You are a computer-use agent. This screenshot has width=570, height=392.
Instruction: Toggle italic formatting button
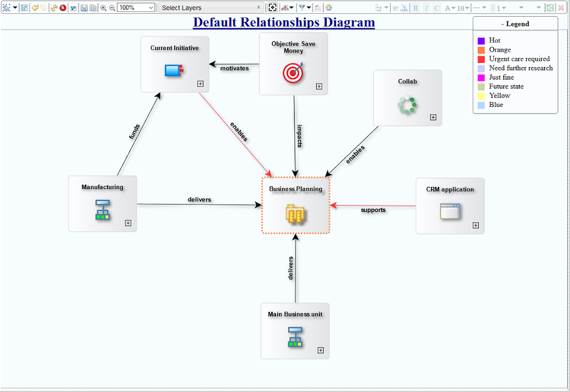tap(426, 8)
